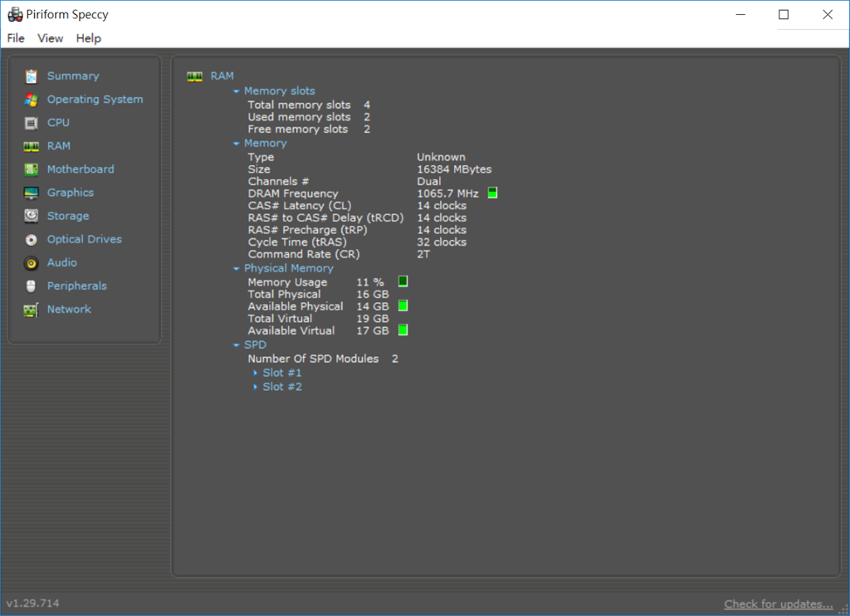The height and width of the screenshot is (616, 850).
Task: Click the Check for updates link
Action: (x=778, y=604)
